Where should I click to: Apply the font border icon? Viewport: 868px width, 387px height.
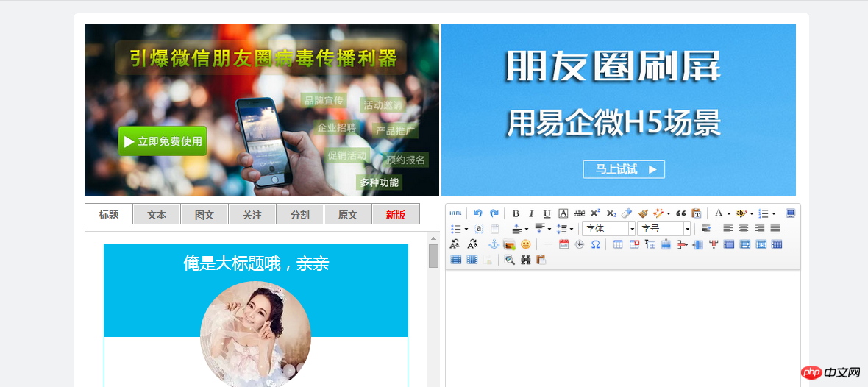click(x=563, y=213)
